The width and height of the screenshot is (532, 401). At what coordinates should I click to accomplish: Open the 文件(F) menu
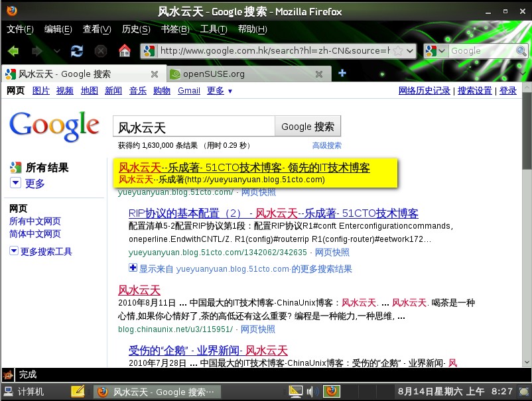[20, 29]
